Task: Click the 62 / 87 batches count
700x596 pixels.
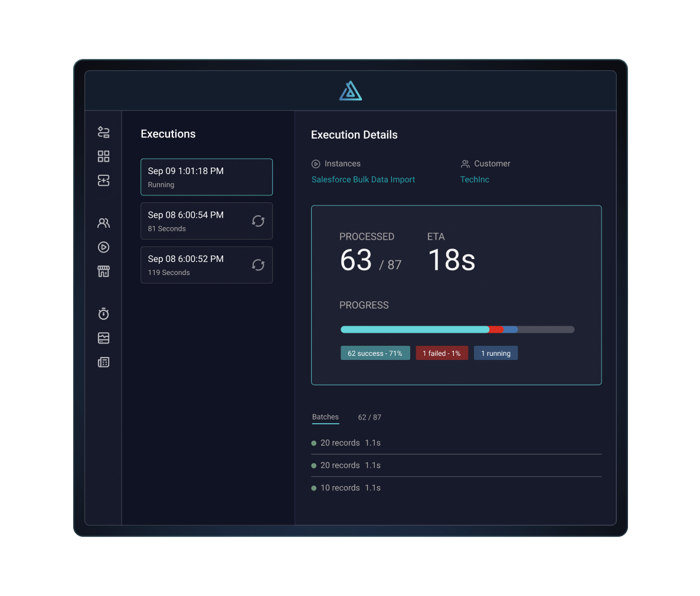Action: pyautogui.click(x=369, y=417)
